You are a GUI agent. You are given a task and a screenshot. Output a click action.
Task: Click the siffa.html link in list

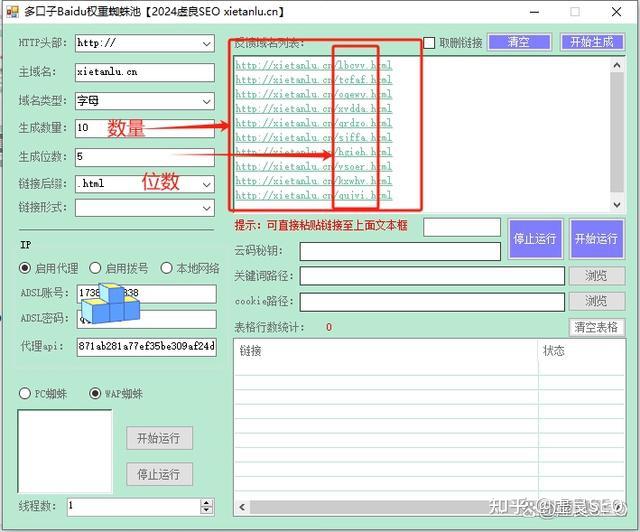313,138
